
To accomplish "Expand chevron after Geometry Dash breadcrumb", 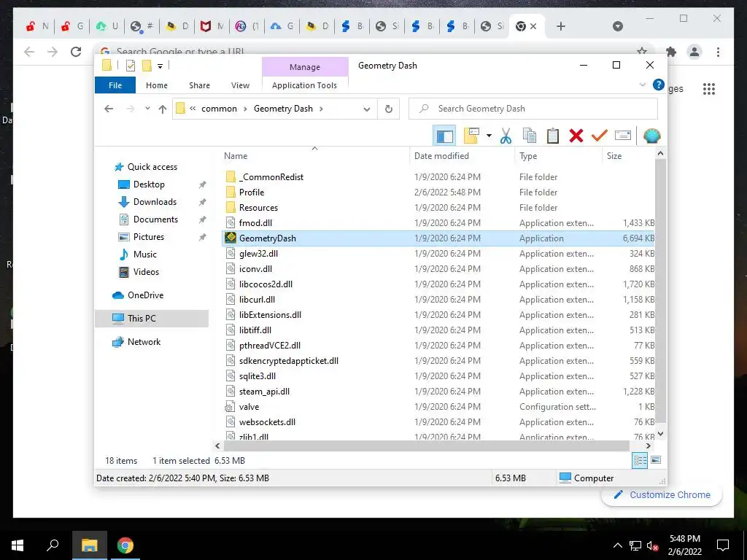I will 322,109.
